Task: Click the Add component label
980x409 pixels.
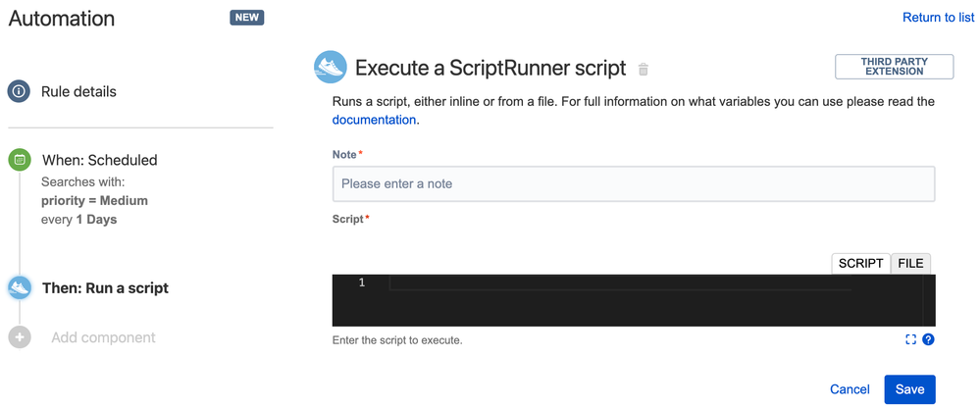Action: 103,337
